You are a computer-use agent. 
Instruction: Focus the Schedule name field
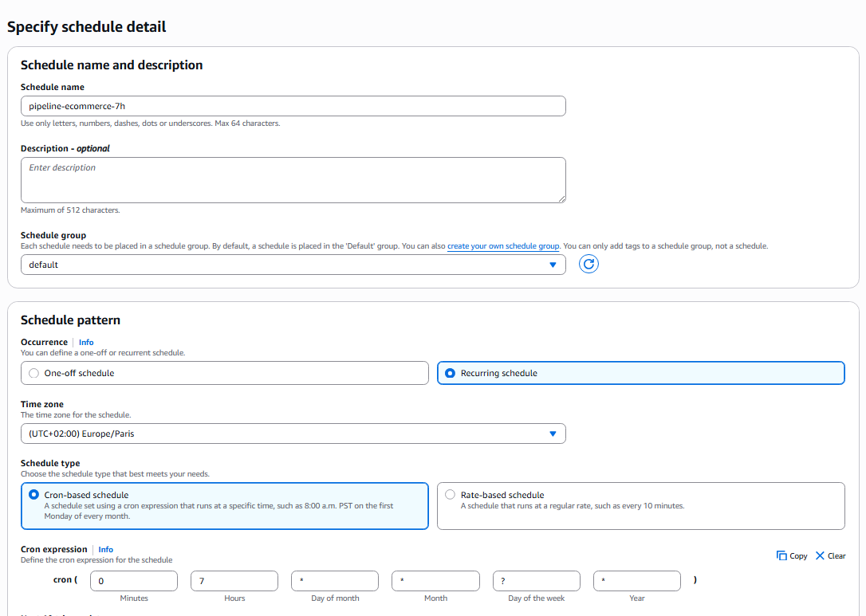tap(293, 106)
